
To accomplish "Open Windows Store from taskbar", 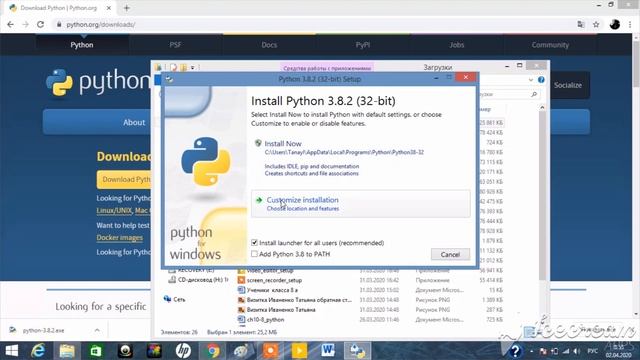I will 96,351.
